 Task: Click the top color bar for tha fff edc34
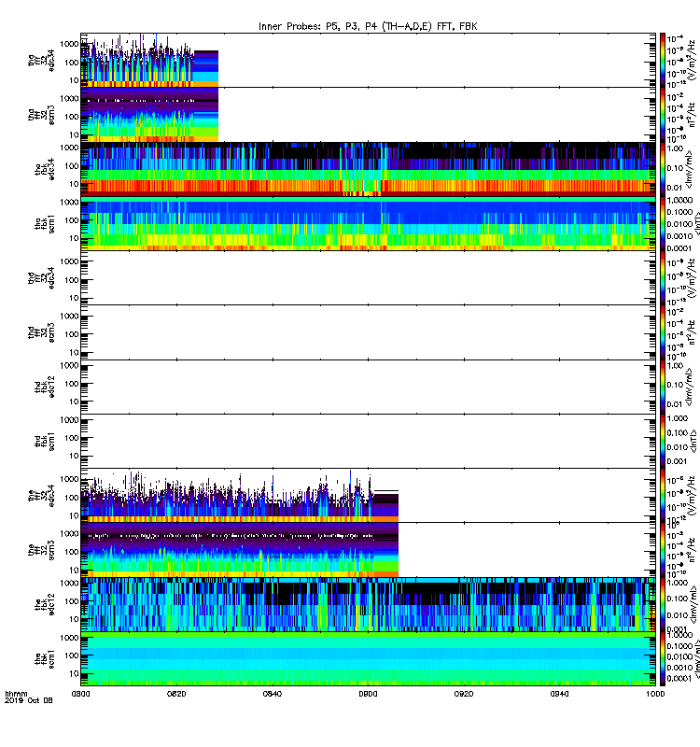[663, 60]
